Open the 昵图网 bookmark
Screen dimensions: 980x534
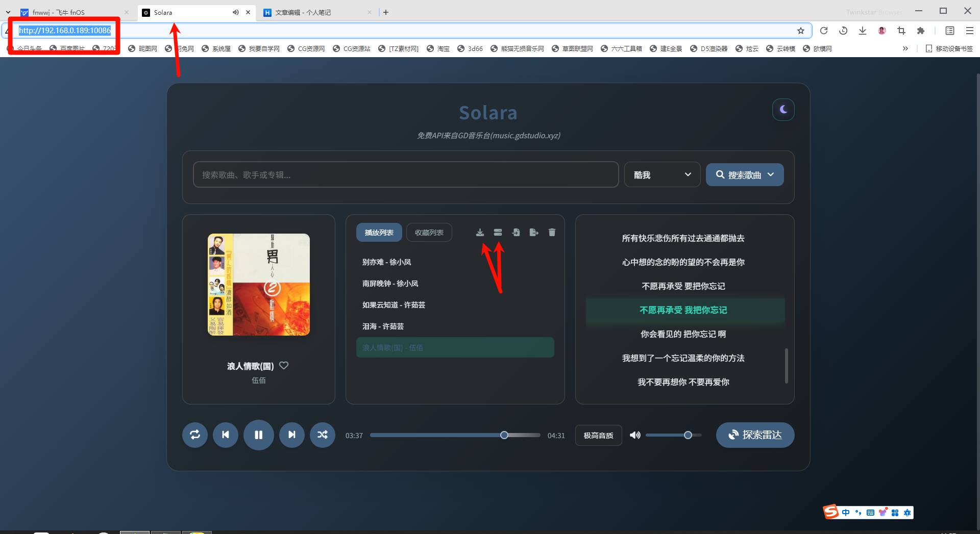tap(143, 48)
